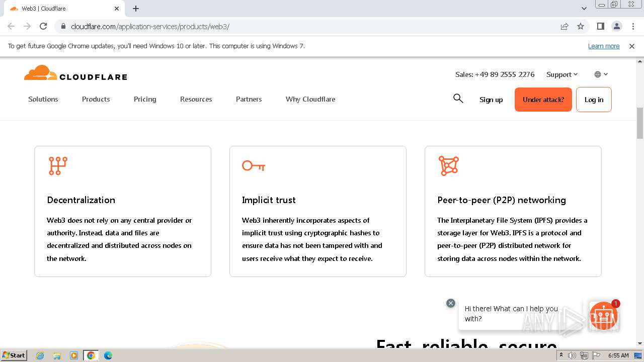
Task: Share this page icon in address bar
Action: tap(565, 26)
